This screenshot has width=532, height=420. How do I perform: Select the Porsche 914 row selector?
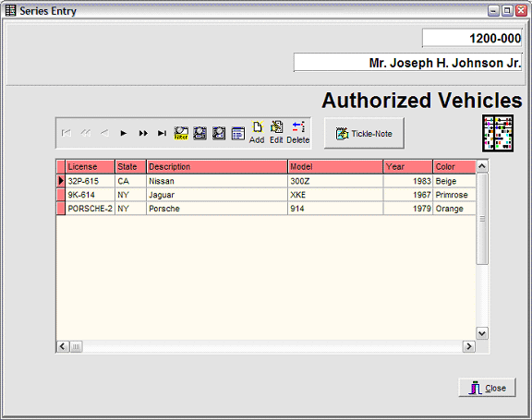(x=61, y=209)
